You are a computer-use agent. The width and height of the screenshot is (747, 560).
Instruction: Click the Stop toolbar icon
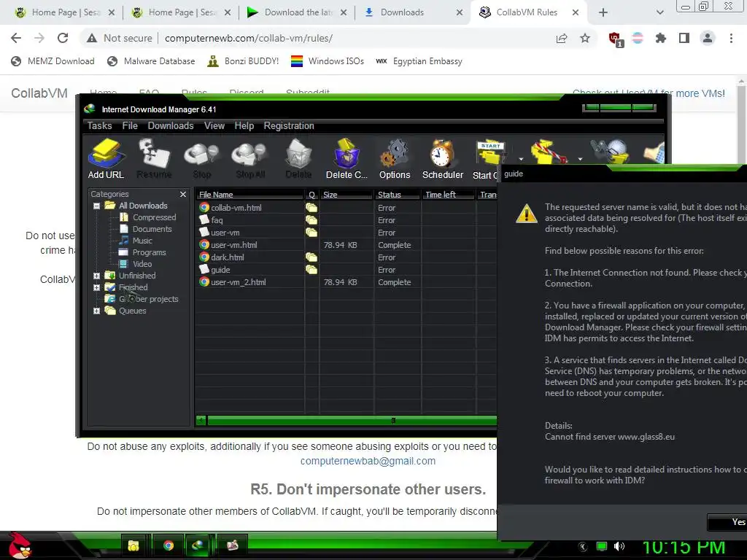pyautogui.click(x=202, y=159)
